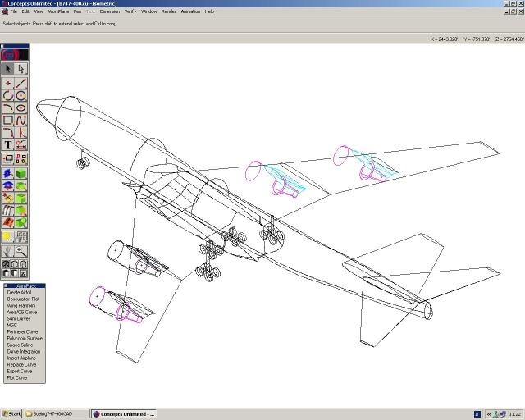Open the Dimension menu
This screenshot has width=525, height=420.
point(109,11)
